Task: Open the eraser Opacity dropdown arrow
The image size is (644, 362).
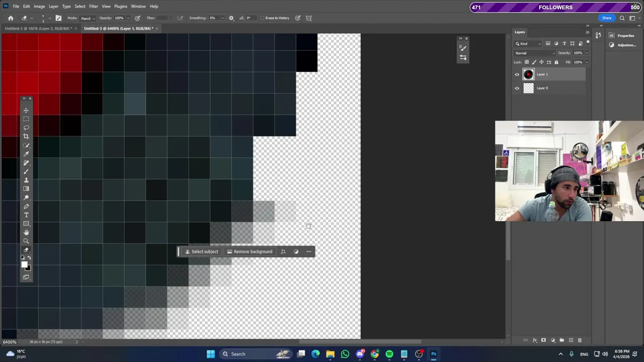Action: click(128, 18)
